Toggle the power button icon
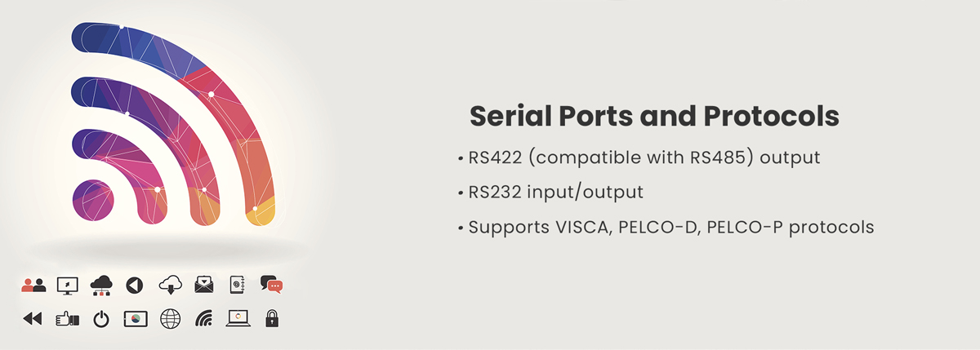 (x=100, y=319)
